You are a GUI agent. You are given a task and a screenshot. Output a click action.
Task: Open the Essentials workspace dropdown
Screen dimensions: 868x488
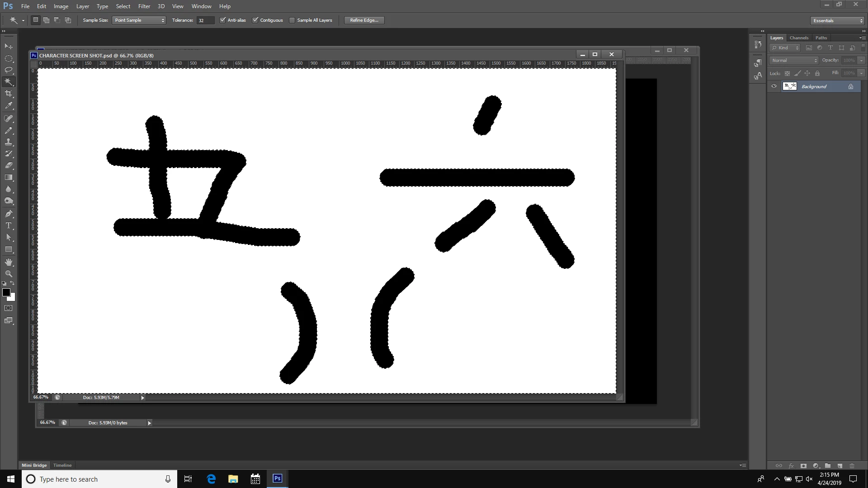click(x=837, y=20)
